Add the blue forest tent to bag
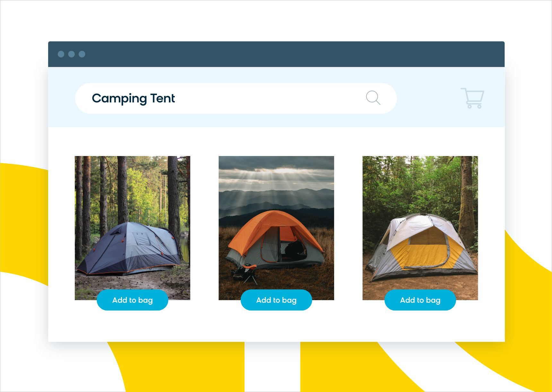 (x=132, y=300)
